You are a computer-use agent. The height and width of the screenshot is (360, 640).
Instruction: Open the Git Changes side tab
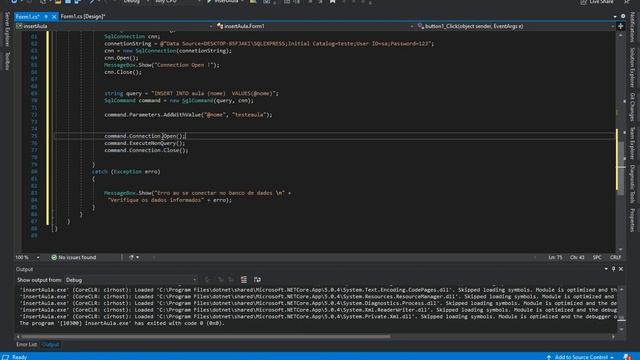[x=632, y=107]
